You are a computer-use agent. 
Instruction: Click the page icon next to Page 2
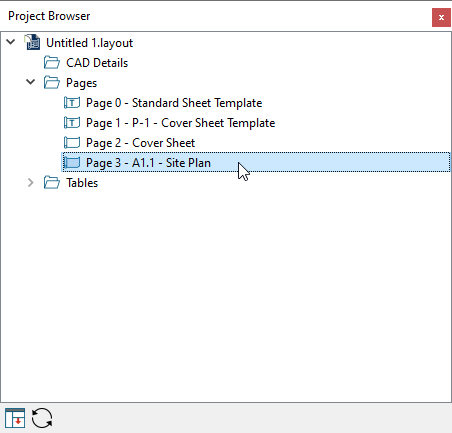click(72, 143)
